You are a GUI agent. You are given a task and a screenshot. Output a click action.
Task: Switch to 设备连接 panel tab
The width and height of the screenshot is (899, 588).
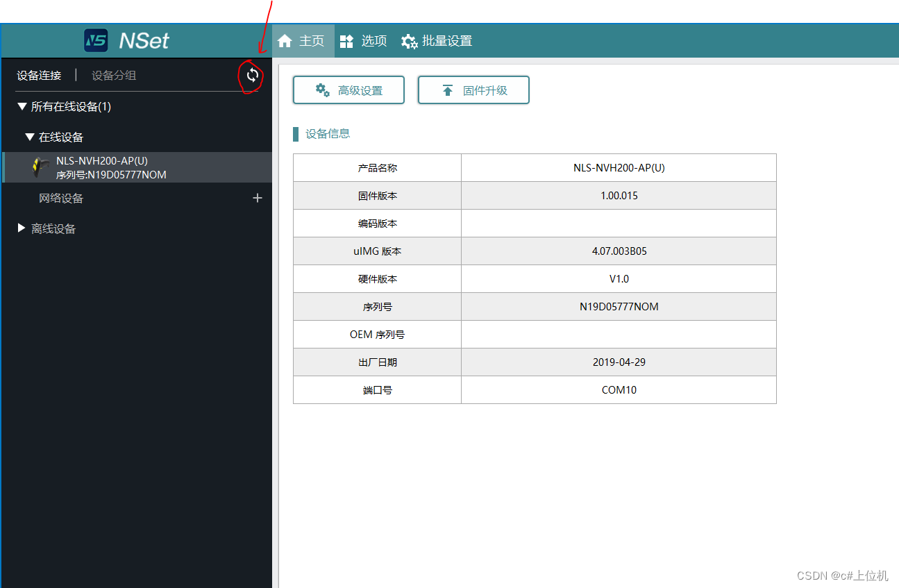tap(40, 76)
